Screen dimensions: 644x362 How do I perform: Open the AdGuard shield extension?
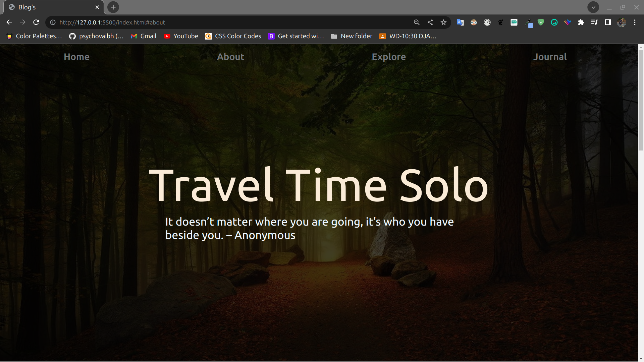[541, 22]
